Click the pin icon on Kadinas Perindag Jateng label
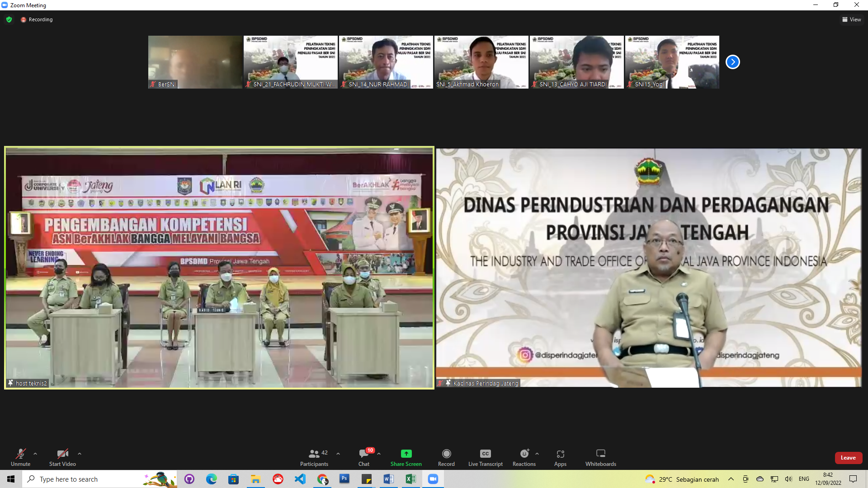868x488 pixels. coord(448,383)
